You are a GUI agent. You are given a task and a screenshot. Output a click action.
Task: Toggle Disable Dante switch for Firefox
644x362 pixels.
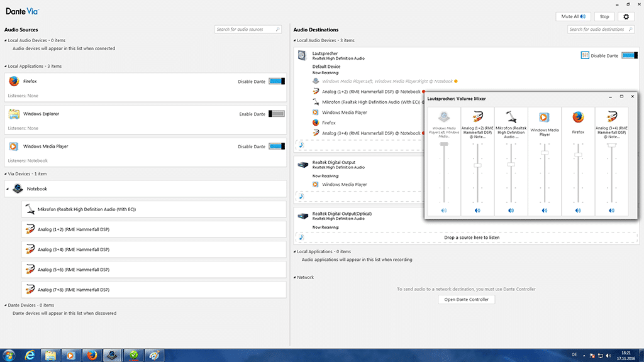click(x=277, y=81)
